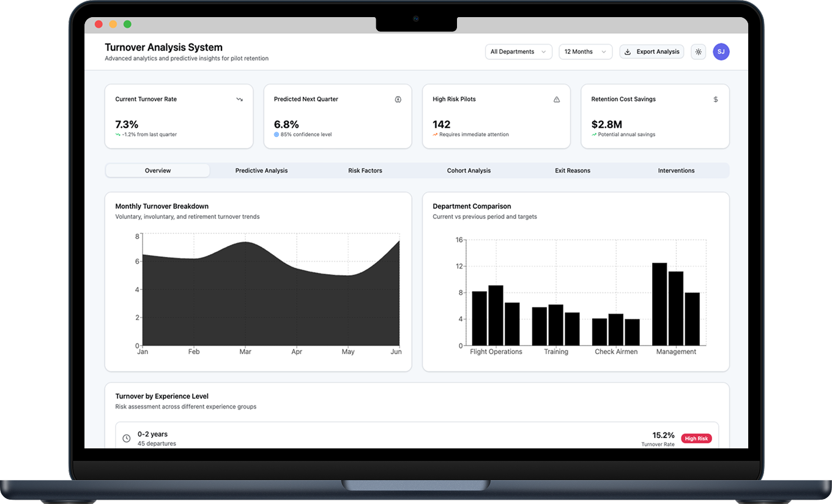This screenshot has width=832, height=504.
Task: Click the chevron arrow on 12 Months selector
Action: (x=604, y=51)
